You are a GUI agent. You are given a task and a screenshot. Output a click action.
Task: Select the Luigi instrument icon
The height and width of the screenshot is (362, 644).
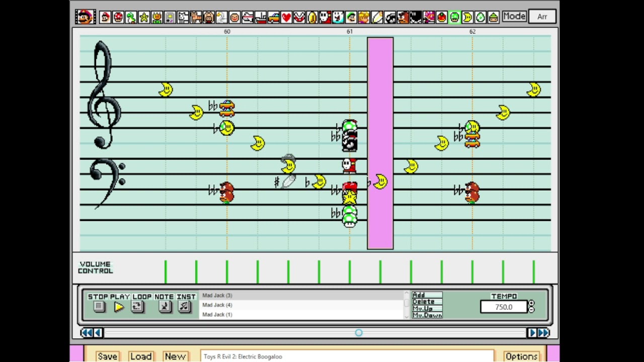point(351,17)
